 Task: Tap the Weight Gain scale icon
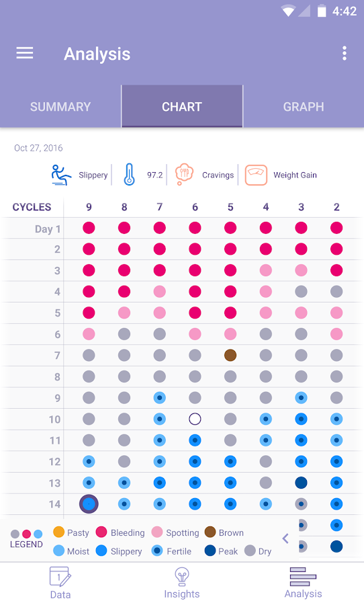click(x=256, y=175)
